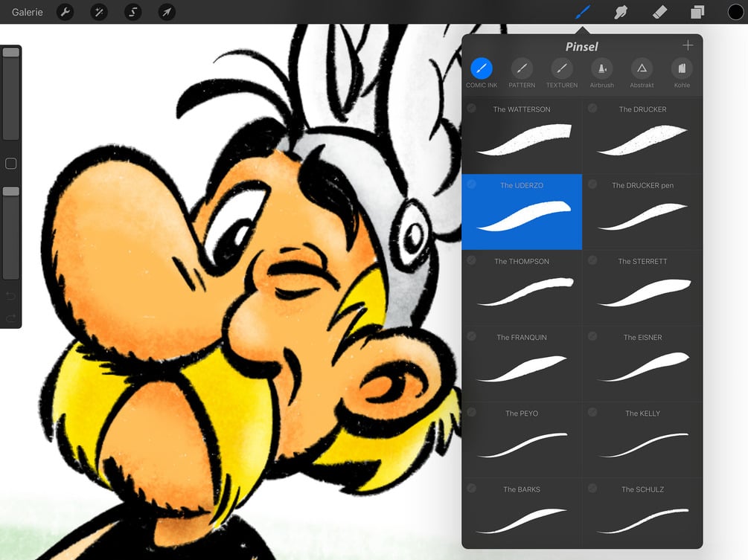
Task: Tap the square modify button in sidebar
Action: (x=11, y=164)
